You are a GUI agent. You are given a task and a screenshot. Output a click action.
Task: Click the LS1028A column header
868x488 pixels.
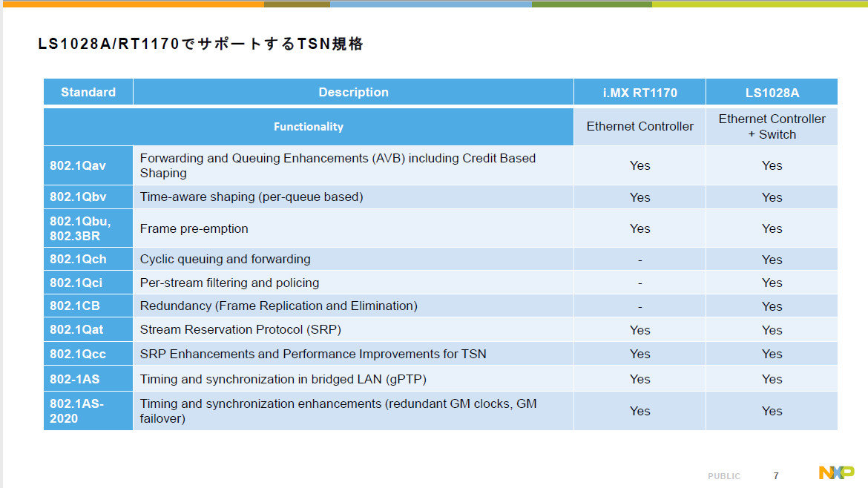pos(771,91)
